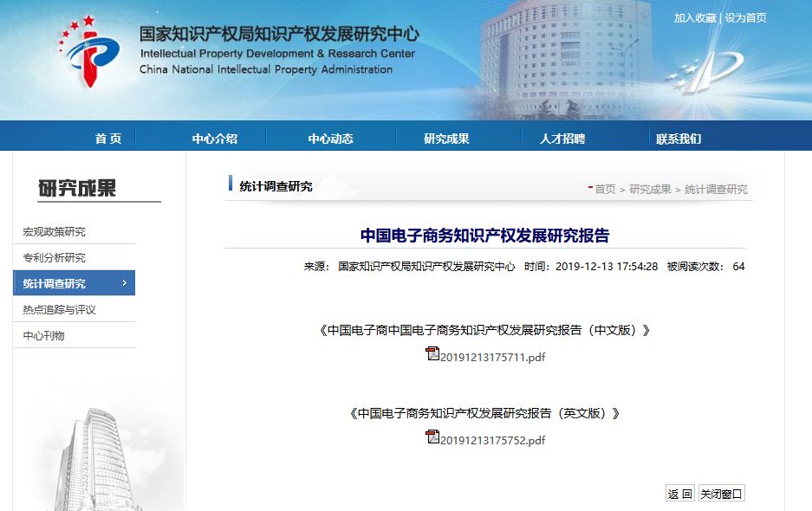Open PDF icon for 20191213175752.pdf
Viewport: 812px width, 511px height.
pos(432,437)
